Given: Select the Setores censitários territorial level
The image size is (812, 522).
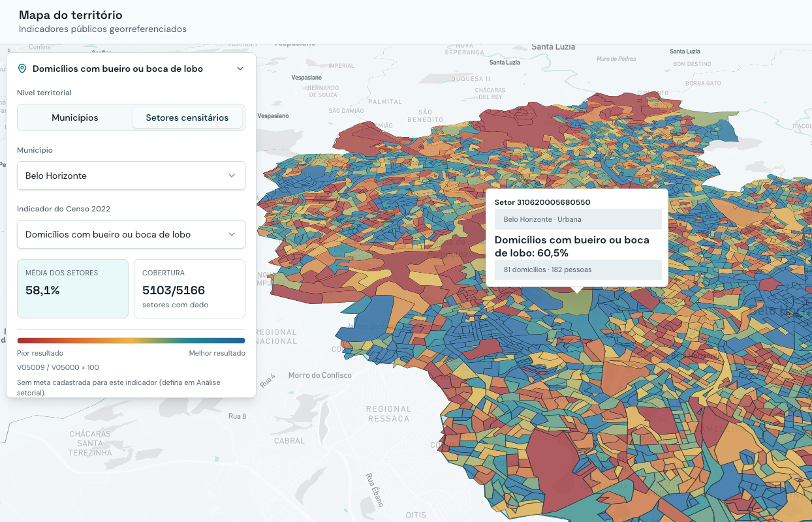Looking at the screenshot, I should click(x=187, y=118).
